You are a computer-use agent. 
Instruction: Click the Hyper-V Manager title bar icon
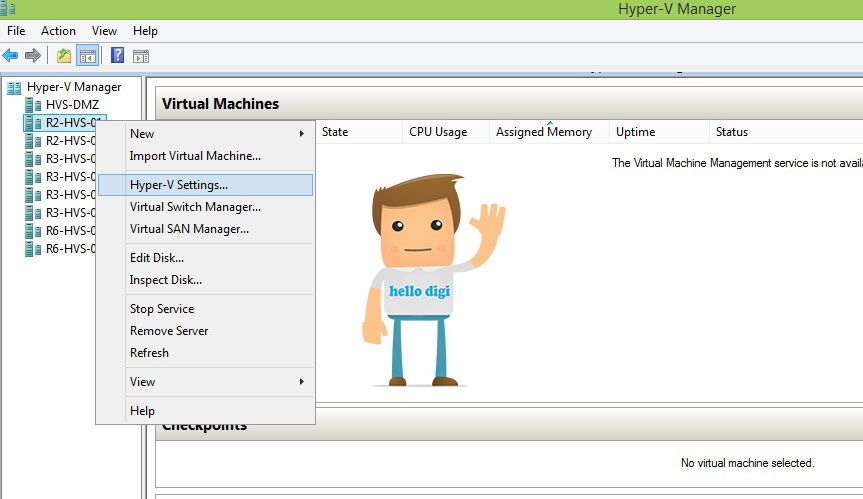coord(8,9)
